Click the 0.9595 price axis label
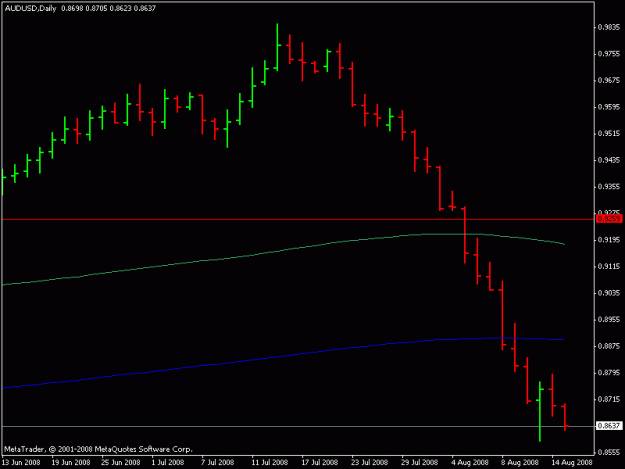 tap(609, 107)
